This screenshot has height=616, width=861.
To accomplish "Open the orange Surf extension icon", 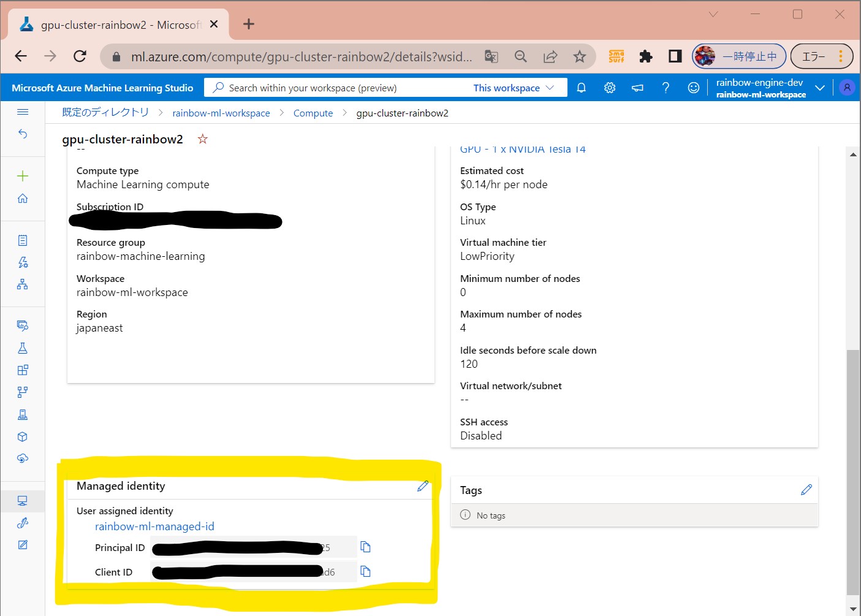I will 616,56.
